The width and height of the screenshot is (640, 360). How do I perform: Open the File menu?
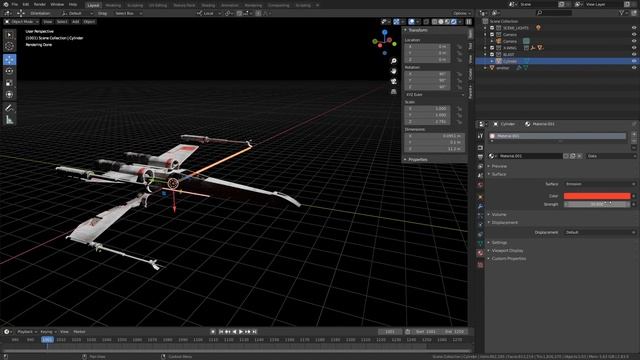click(15, 4)
